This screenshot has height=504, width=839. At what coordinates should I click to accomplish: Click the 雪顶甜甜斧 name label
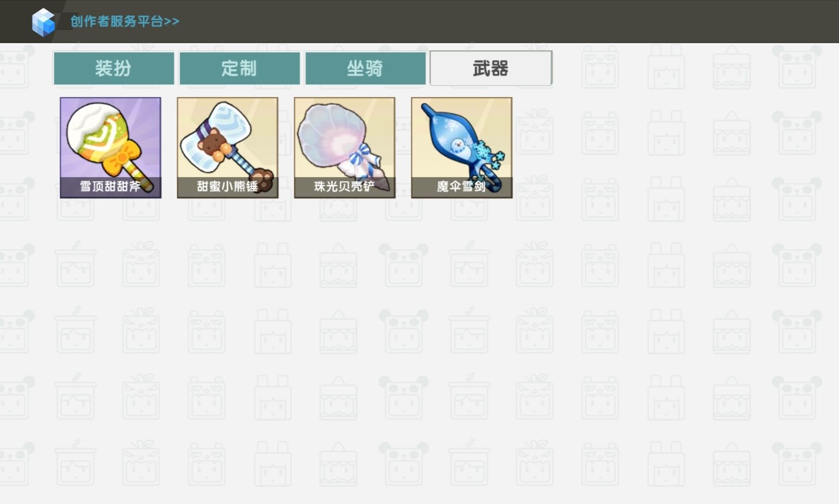[x=110, y=186]
